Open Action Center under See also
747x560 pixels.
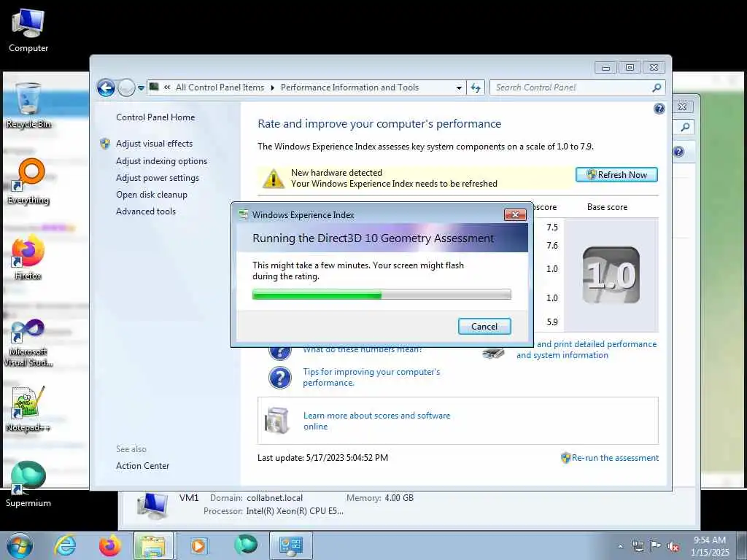142,466
